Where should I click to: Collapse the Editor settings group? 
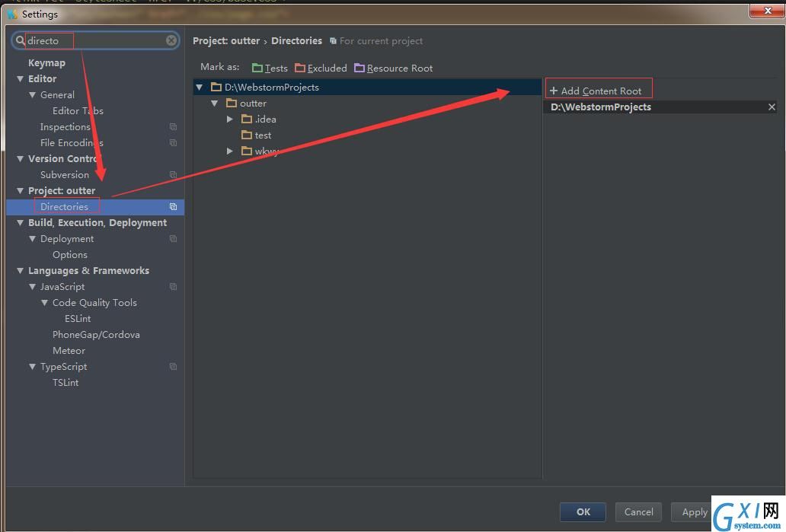tap(20, 78)
